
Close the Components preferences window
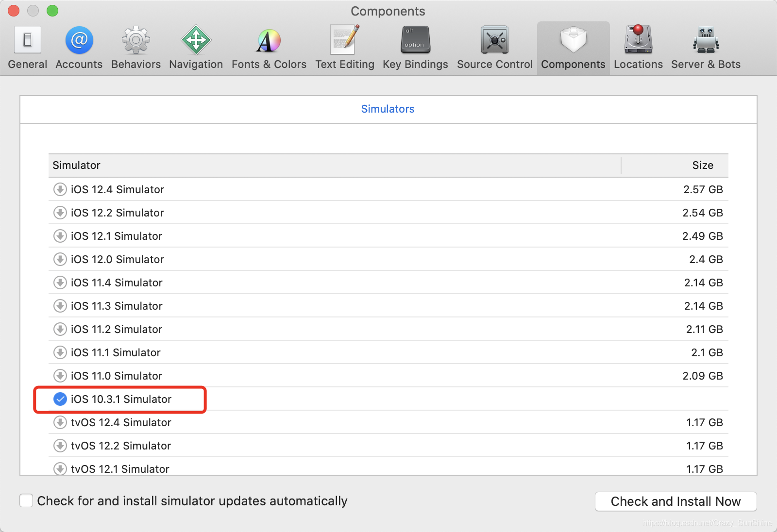click(14, 11)
